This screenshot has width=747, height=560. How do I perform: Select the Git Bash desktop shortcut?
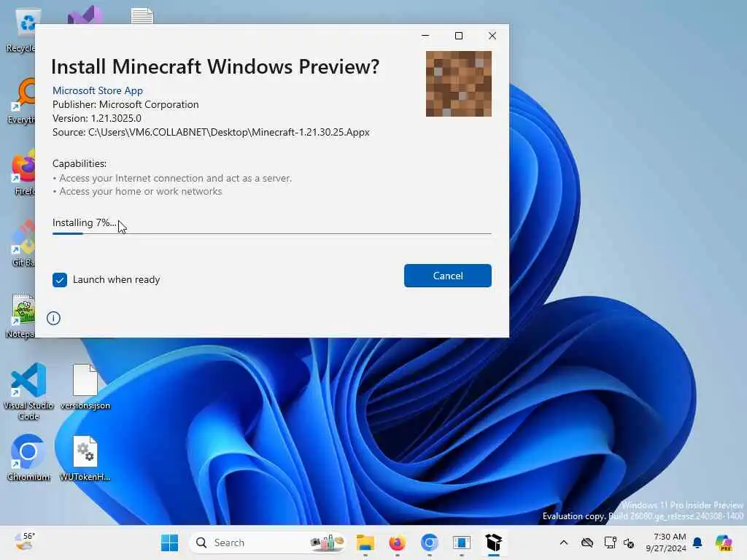click(x=23, y=244)
